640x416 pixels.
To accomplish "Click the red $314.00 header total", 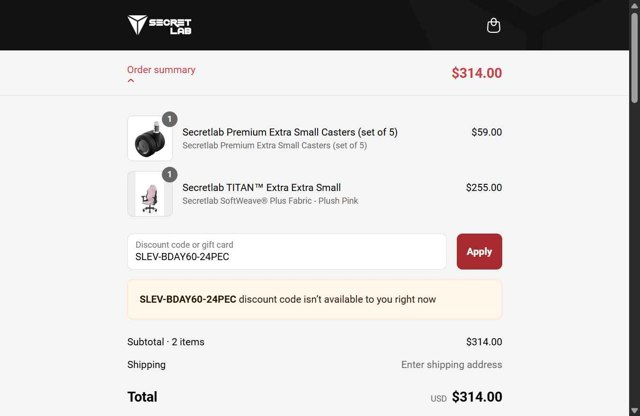I will point(476,73).
